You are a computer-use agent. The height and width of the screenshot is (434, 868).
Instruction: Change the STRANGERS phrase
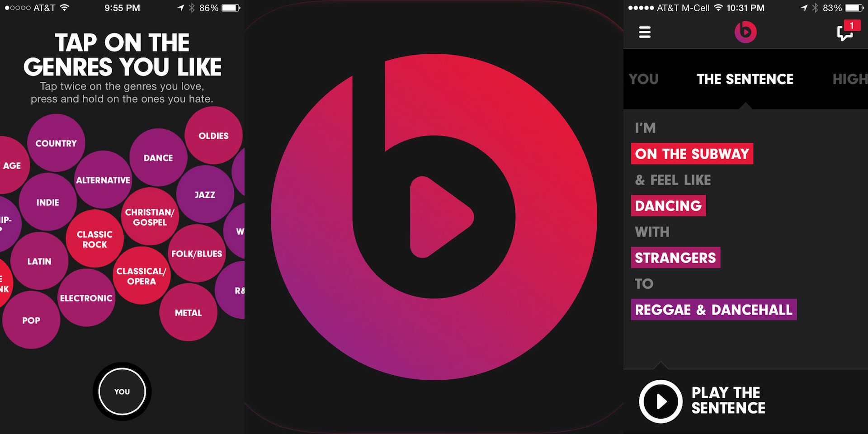675,258
